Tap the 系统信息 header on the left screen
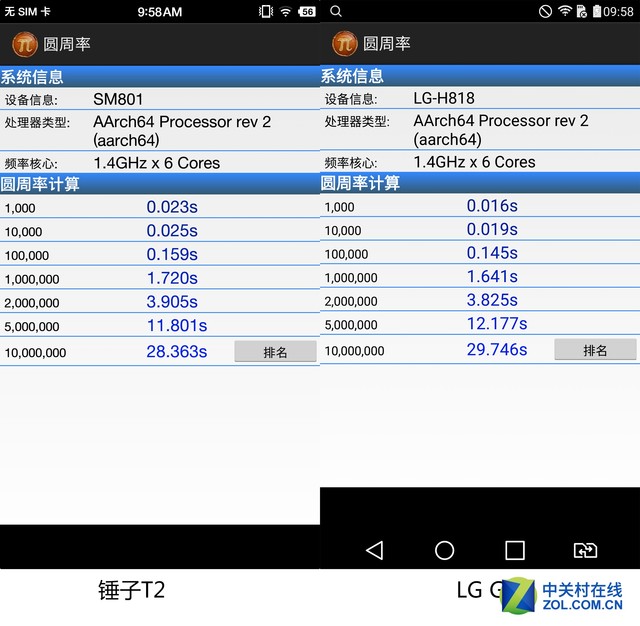Image resolution: width=640 pixels, height=626 pixels. [32, 77]
